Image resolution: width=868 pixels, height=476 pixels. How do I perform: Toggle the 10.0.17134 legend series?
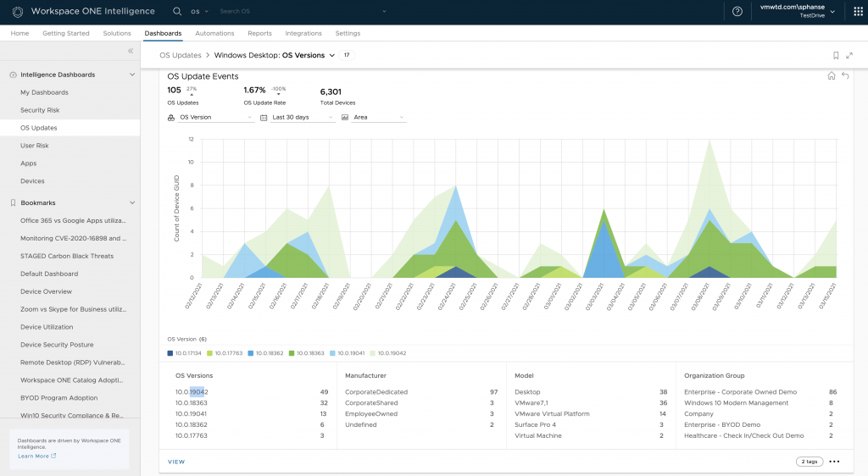(186, 352)
